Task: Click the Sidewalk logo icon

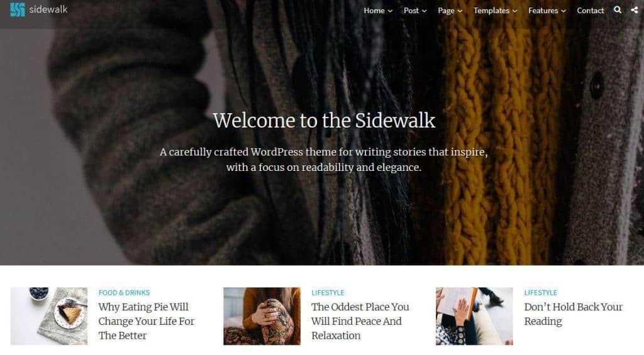Action: coord(18,9)
